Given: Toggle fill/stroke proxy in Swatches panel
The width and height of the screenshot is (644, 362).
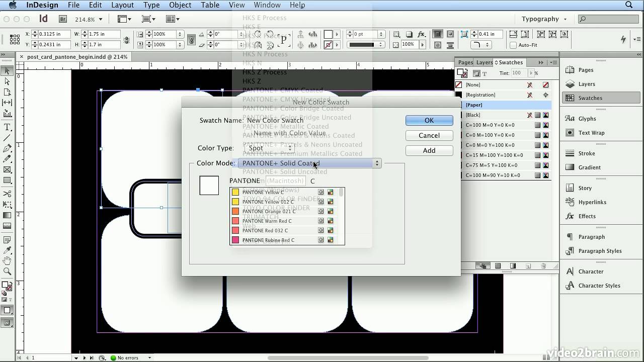Looking at the screenshot, I should 462,73.
